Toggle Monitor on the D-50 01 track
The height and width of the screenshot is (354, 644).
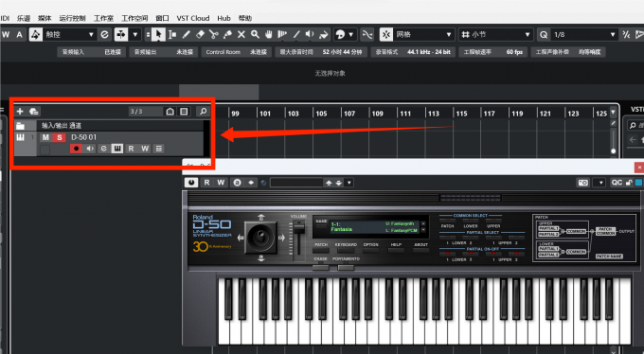[90, 149]
